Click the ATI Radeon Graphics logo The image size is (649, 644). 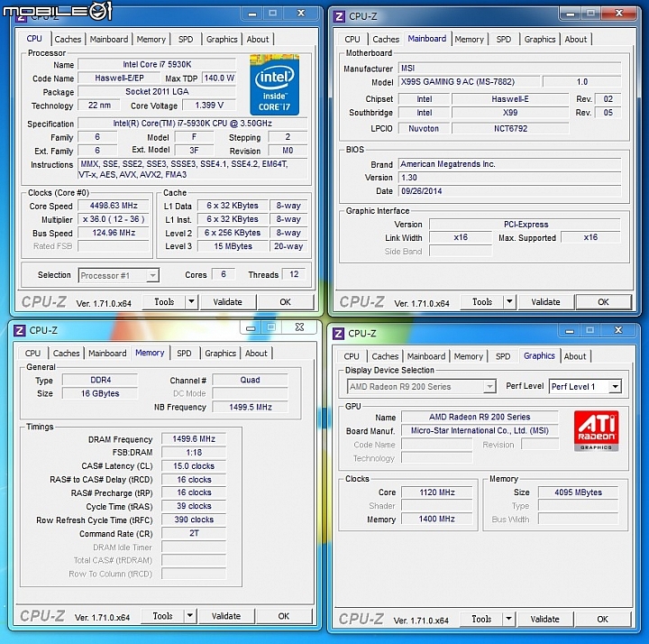(x=596, y=431)
